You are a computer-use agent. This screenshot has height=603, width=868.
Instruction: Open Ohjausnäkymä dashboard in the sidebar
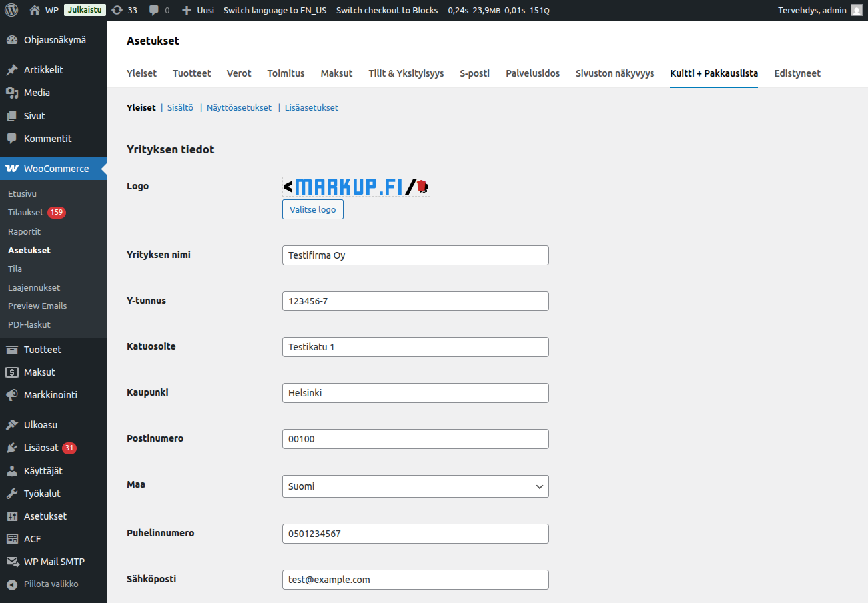click(x=55, y=40)
